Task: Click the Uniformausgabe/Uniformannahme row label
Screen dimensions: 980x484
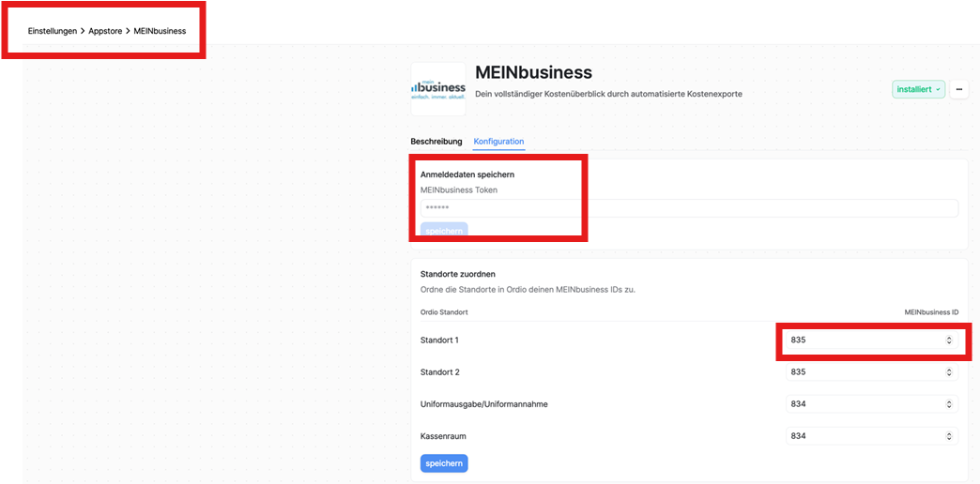Action: (x=484, y=404)
